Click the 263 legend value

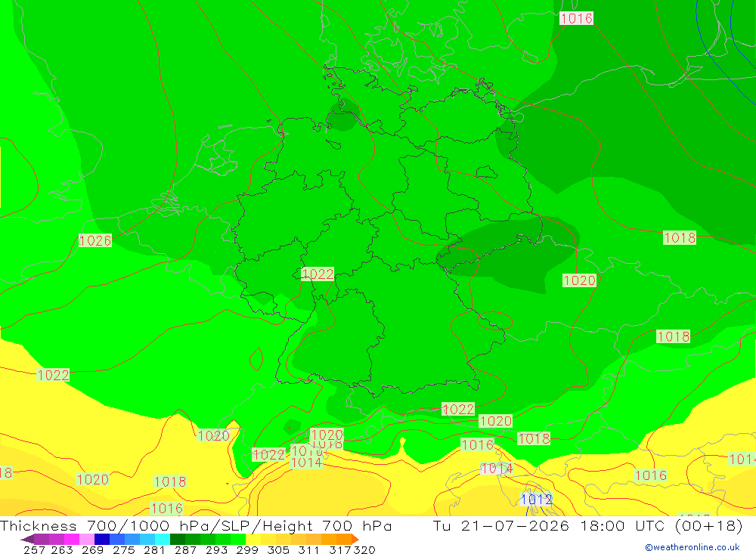point(62,549)
